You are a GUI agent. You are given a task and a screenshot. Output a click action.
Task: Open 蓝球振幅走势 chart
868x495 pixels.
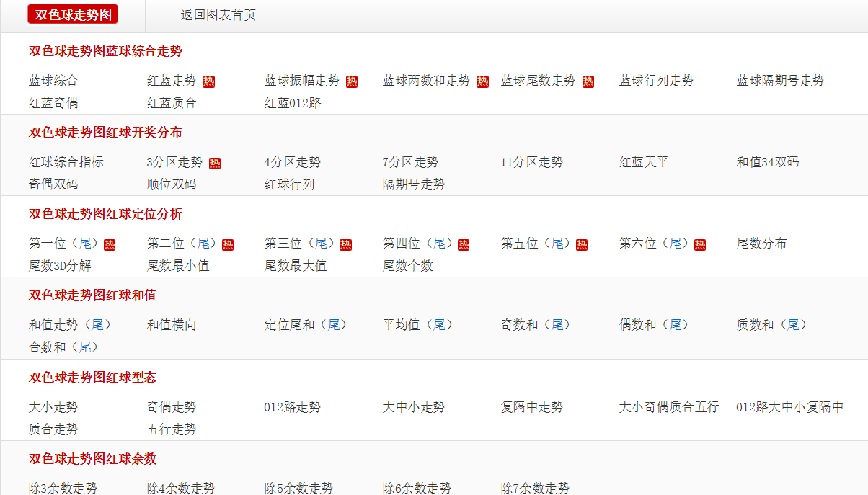[x=301, y=81]
